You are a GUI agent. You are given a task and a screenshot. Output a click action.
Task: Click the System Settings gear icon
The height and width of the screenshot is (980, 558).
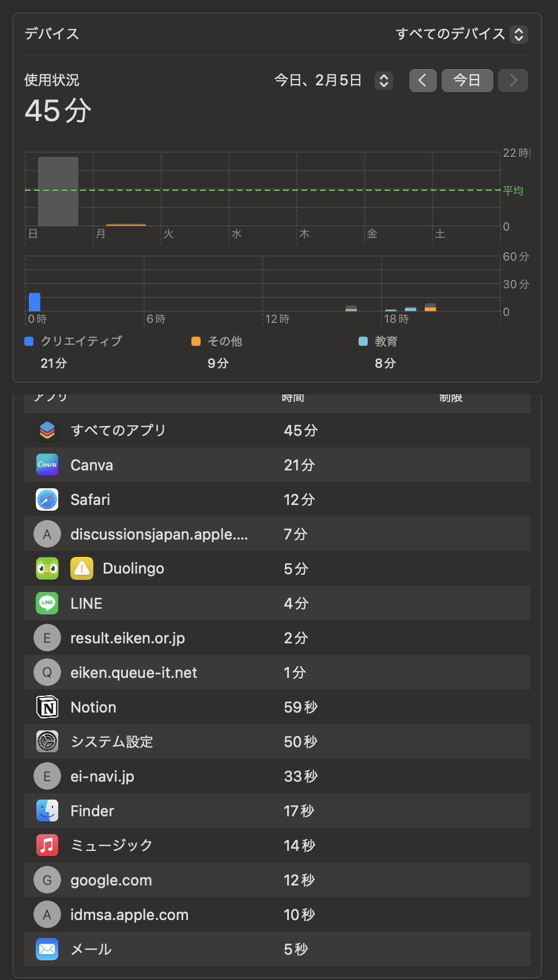pyautogui.click(x=47, y=741)
